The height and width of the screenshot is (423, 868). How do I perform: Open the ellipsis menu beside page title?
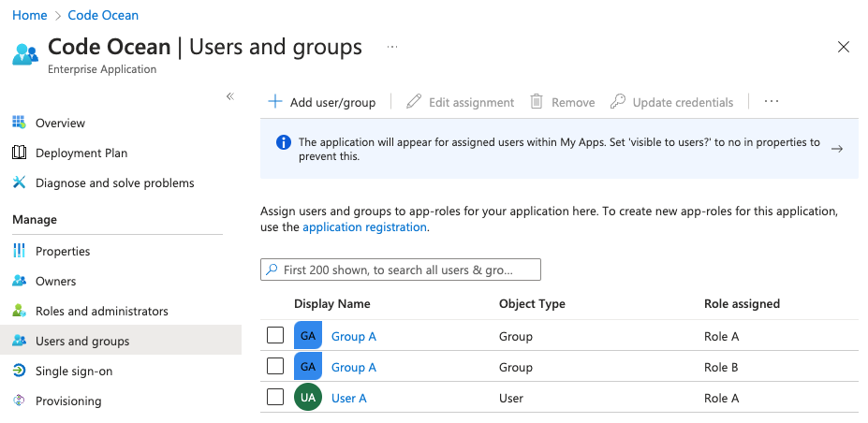(392, 47)
